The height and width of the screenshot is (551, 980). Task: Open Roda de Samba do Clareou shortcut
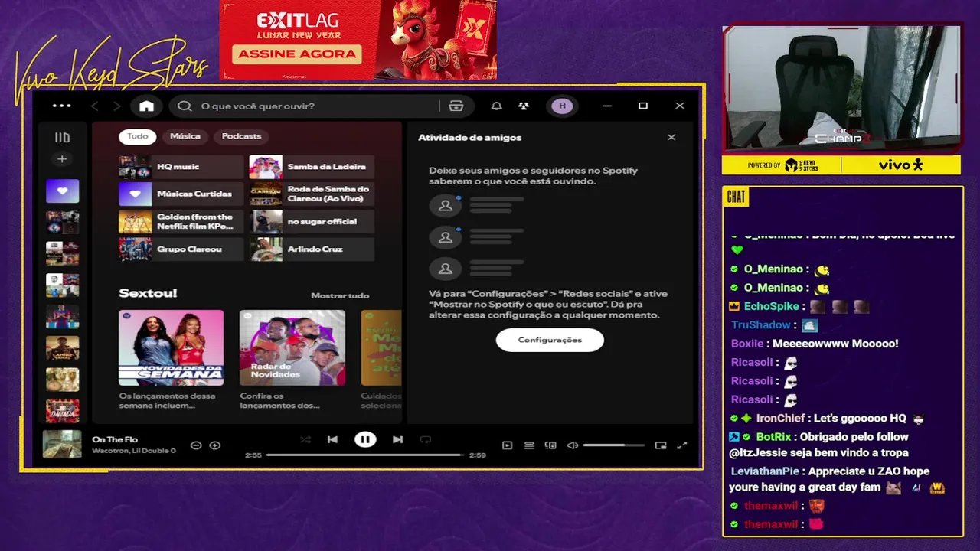click(x=312, y=194)
